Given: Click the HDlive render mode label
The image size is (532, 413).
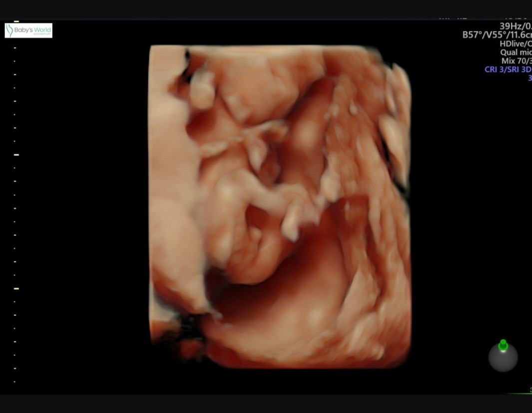Looking at the screenshot, I should [515, 44].
